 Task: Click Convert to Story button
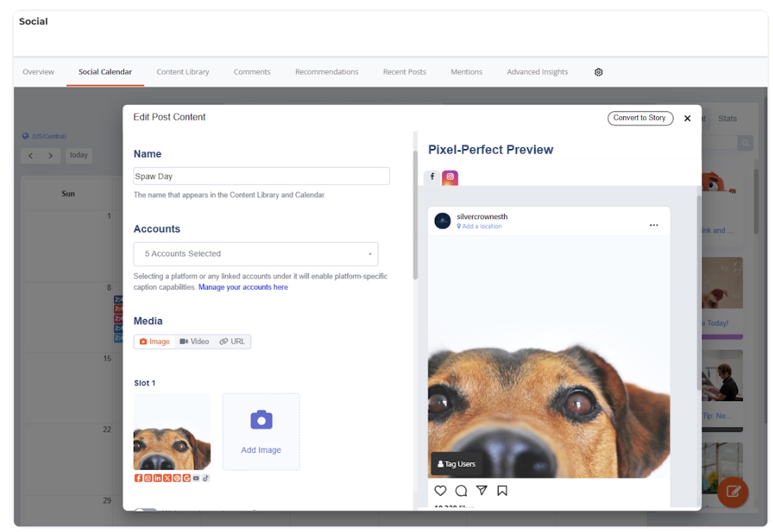click(x=640, y=118)
